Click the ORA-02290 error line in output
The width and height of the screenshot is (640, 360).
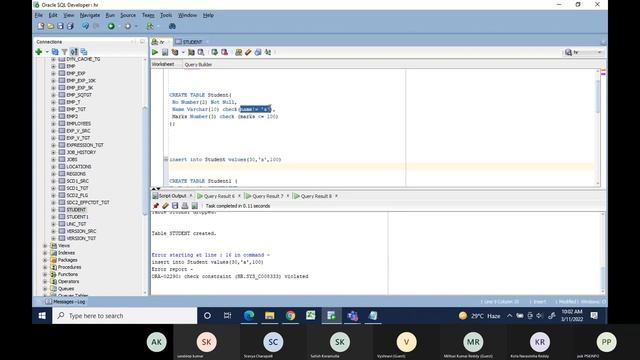click(x=230, y=277)
